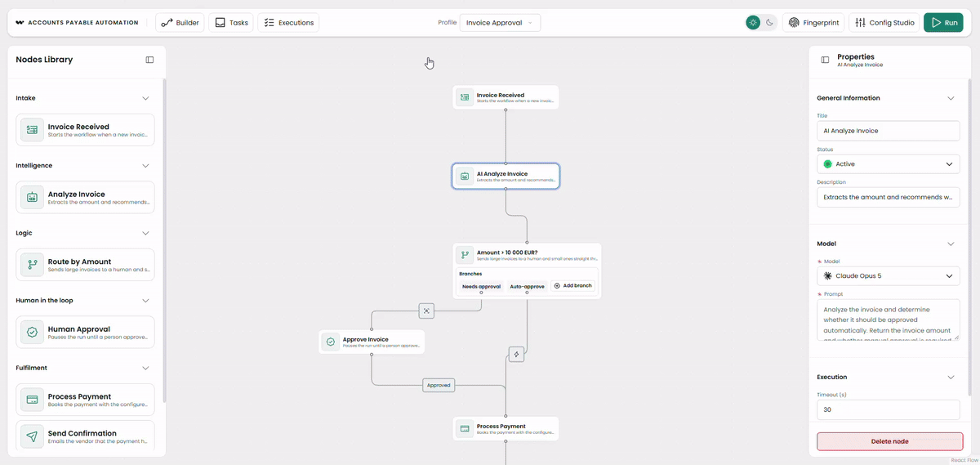980x465 pixels.
Task: Open the Fingerprint panel
Action: [x=813, y=23]
